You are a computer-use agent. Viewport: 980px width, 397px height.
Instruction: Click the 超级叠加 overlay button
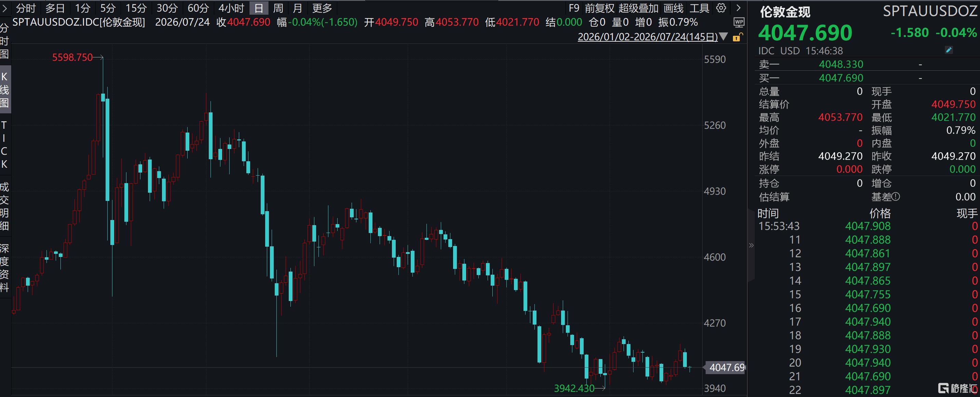click(x=638, y=8)
